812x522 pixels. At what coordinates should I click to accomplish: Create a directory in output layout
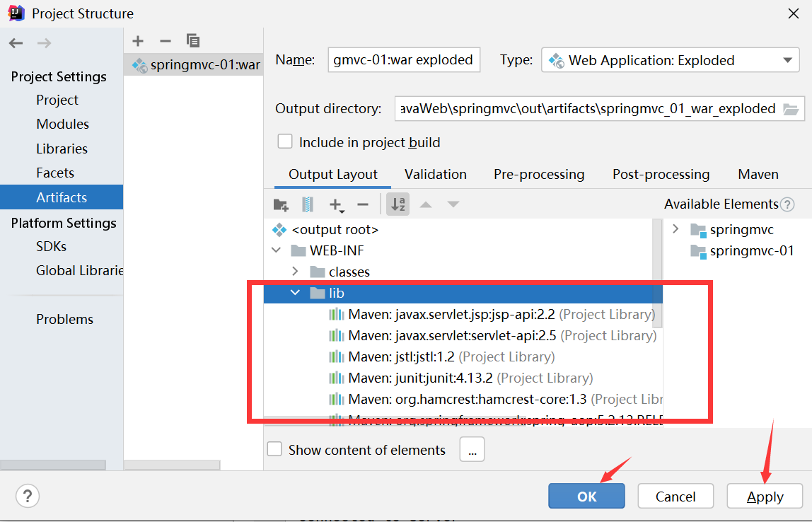click(281, 205)
